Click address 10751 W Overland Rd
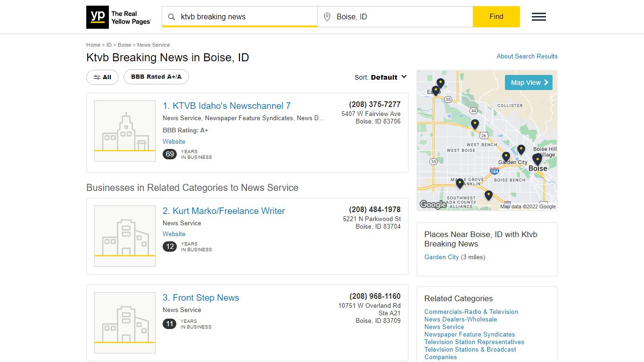This screenshot has width=644, height=362. pos(370,305)
